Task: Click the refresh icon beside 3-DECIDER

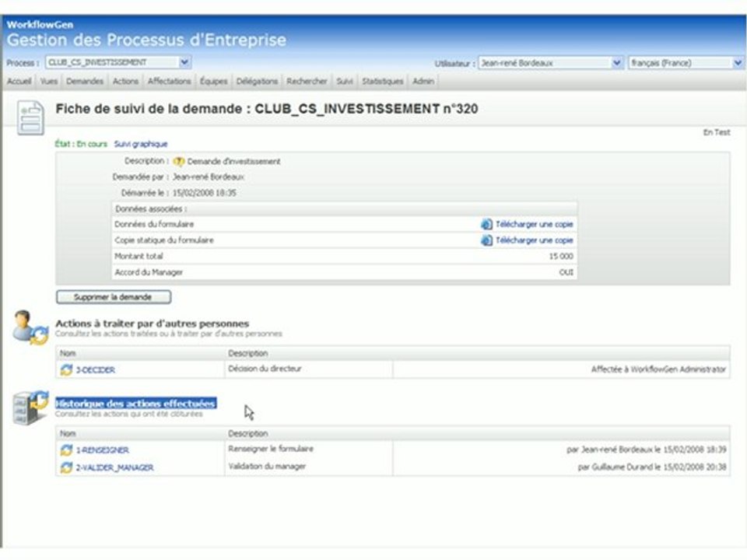Action: (x=66, y=369)
